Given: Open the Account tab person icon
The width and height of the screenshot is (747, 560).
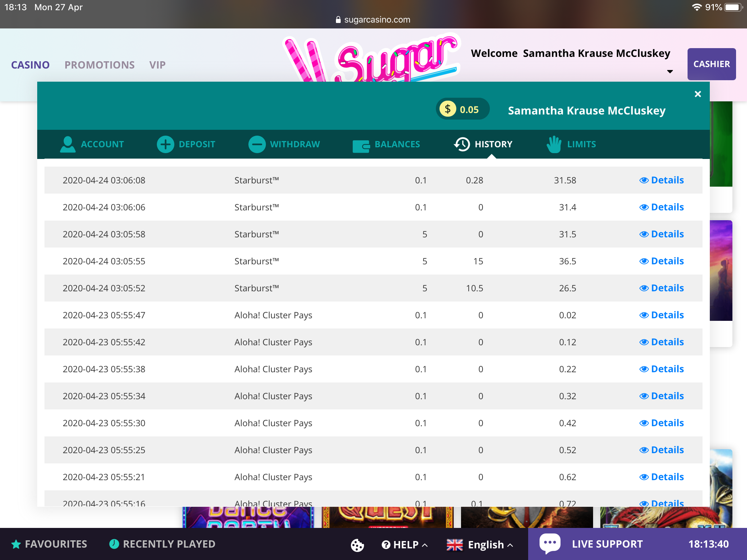Looking at the screenshot, I should (x=67, y=144).
